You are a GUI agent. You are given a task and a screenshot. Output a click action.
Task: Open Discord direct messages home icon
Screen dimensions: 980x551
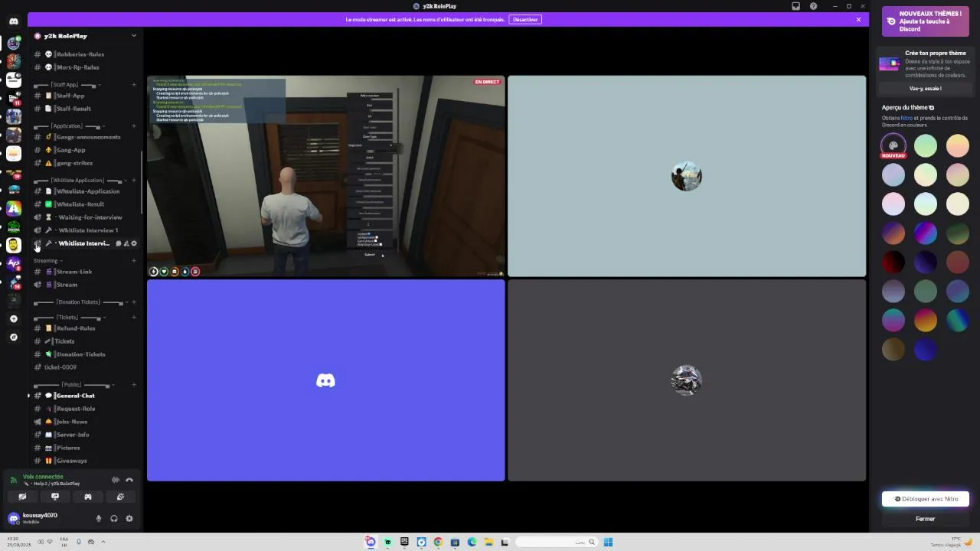pos(14,21)
